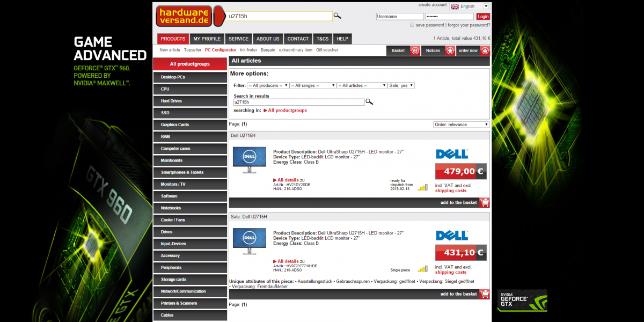Image resolution: width=644 pixels, height=322 pixels.
Task: Open the All ranges filter dropdown
Action: click(x=313, y=85)
